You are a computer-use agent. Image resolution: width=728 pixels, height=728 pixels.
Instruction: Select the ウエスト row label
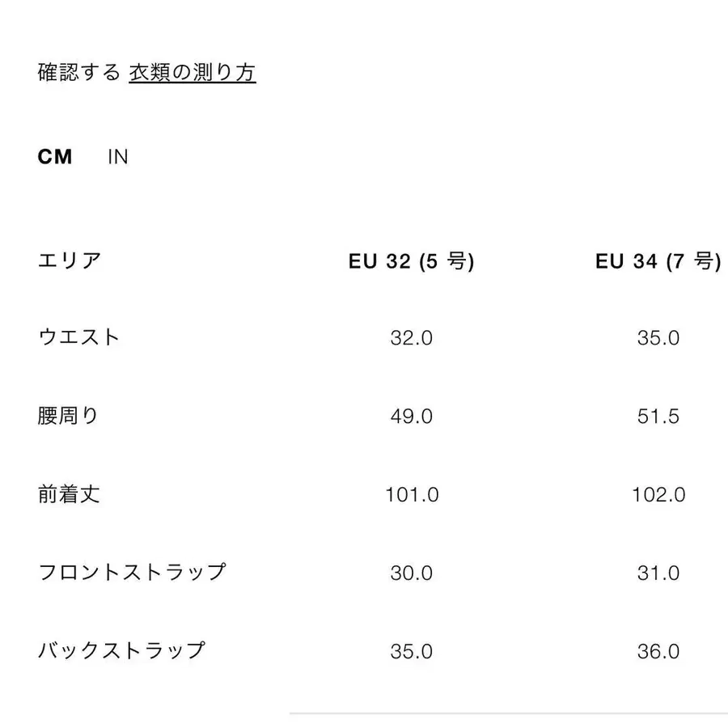pos(79,337)
